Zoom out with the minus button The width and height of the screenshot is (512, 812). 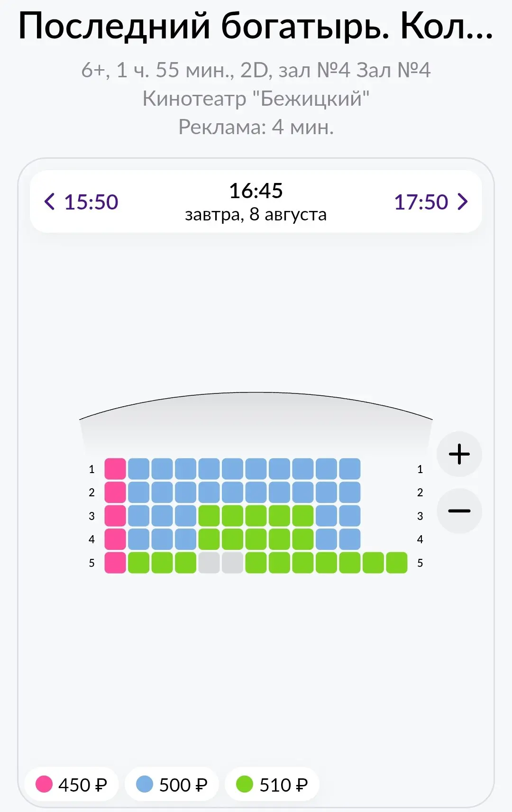tap(459, 511)
